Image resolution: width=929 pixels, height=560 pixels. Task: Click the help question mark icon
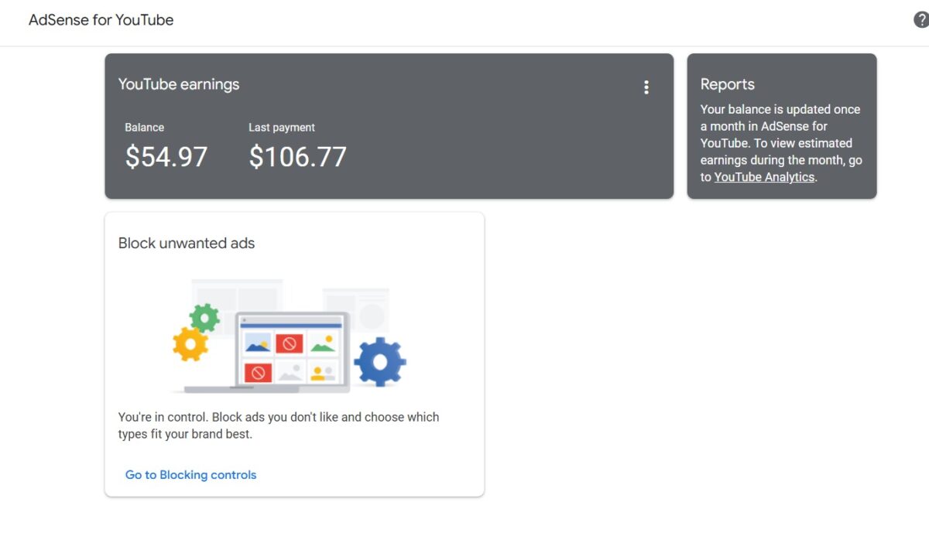[x=921, y=20]
